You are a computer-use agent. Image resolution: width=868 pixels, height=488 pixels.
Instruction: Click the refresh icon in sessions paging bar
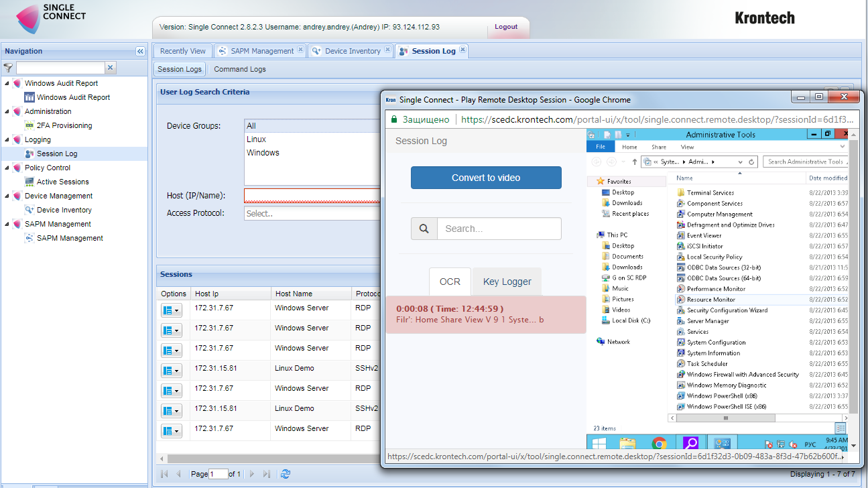click(x=286, y=474)
